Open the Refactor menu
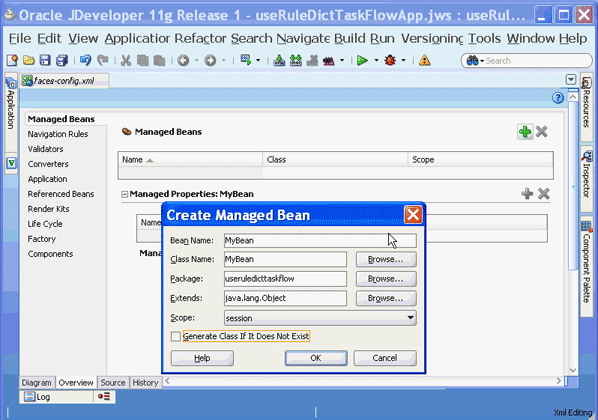Image resolution: width=598 pixels, height=420 pixels. [200, 39]
